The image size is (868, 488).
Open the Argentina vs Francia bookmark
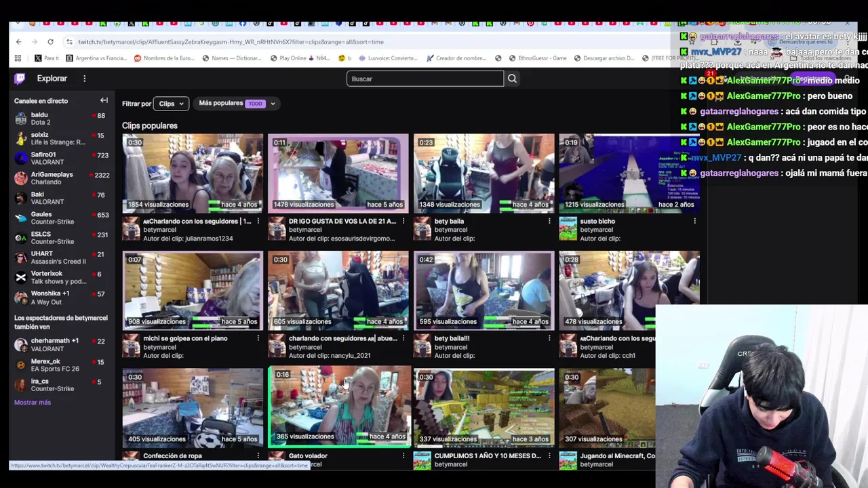click(96, 58)
